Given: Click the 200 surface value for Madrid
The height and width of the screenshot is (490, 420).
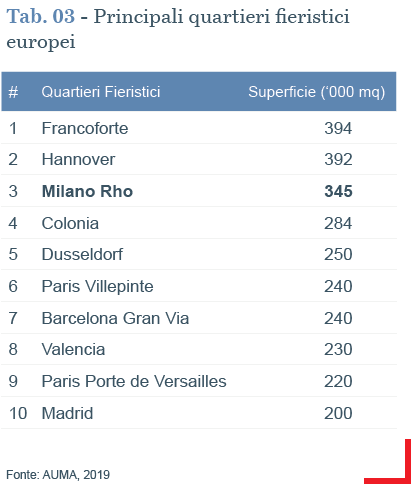Looking at the screenshot, I should point(338,413).
